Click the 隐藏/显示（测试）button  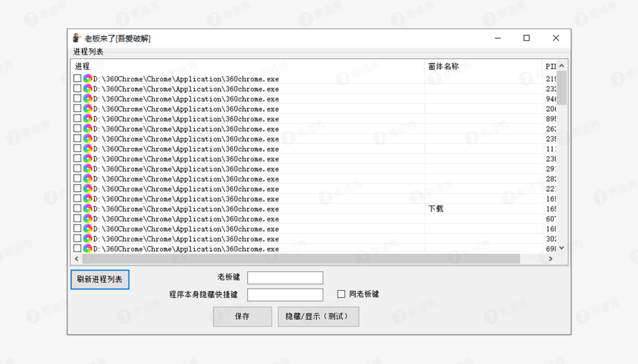coord(318,316)
